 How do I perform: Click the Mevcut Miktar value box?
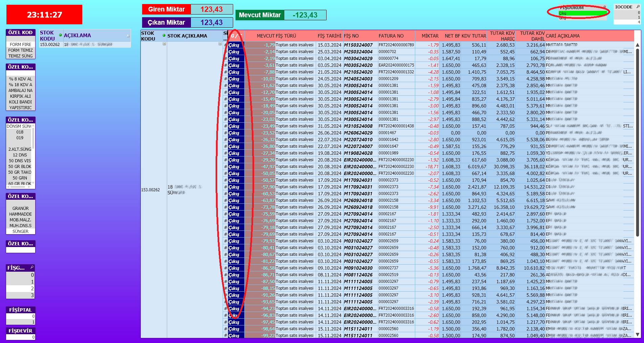[x=305, y=15]
